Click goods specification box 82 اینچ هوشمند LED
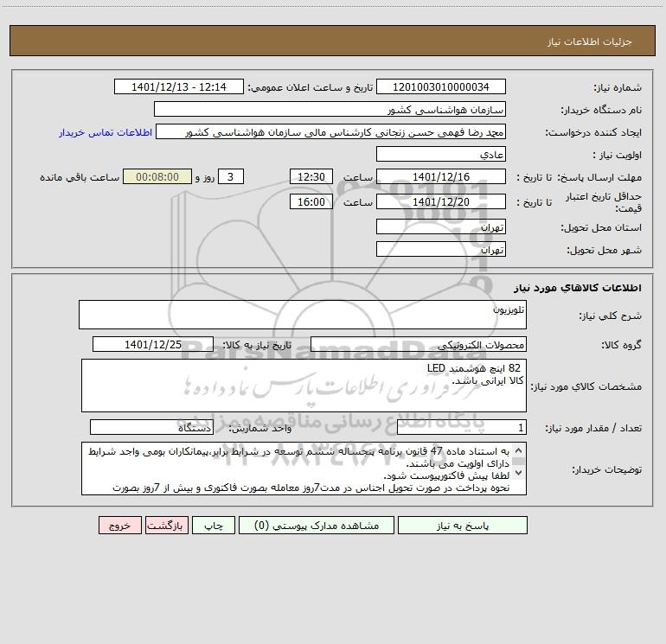This screenshot has height=644, width=666. (x=304, y=386)
